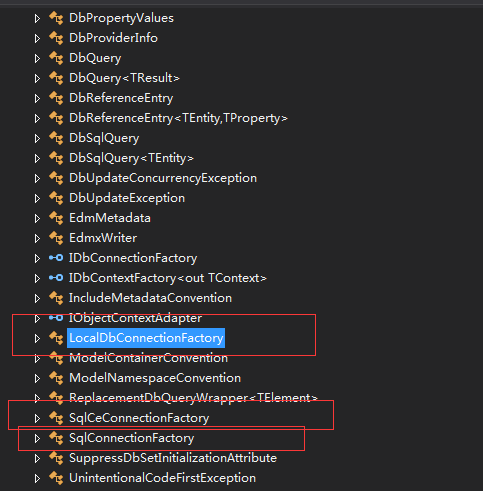
Task: Select ReplacementDbQueryWrapper<TElement> entry
Action: coord(193,398)
